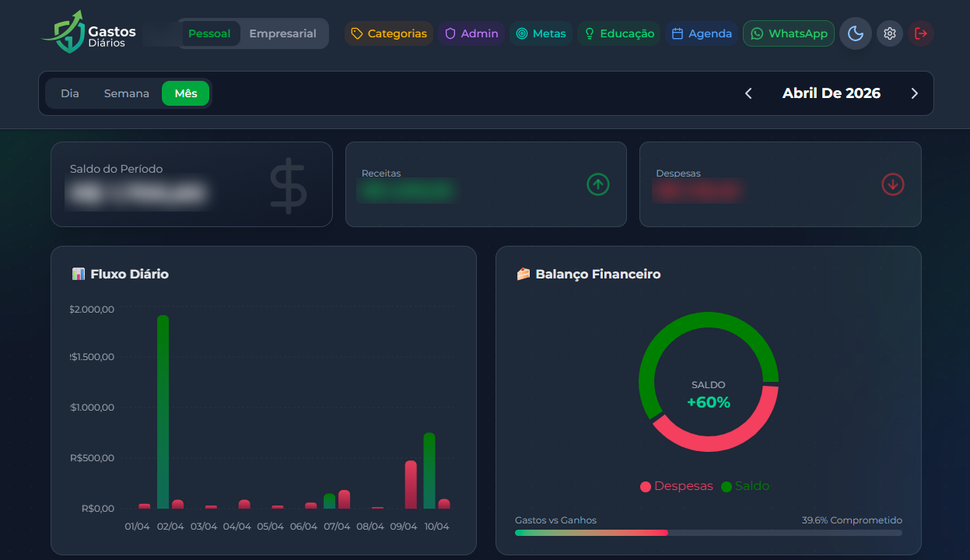Image resolution: width=970 pixels, height=560 pixels.
Task: Open the Metas page
Action: pos(541,33)
